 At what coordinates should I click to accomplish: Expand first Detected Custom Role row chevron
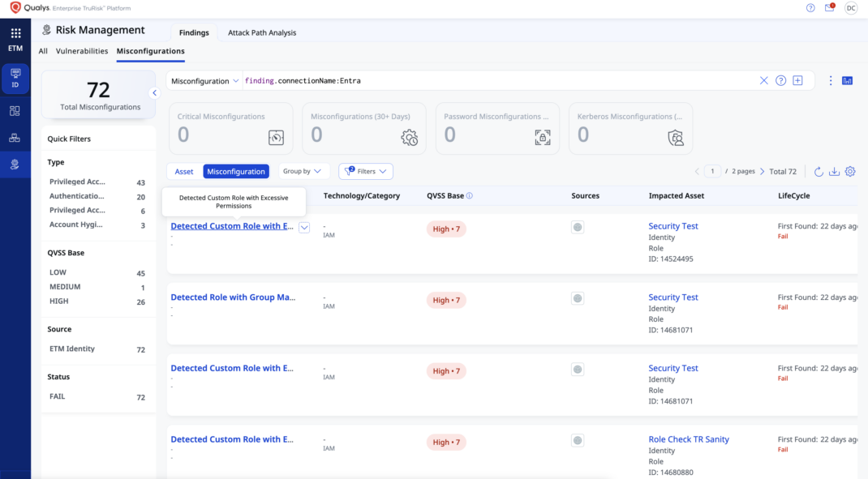tap(304, 227)
